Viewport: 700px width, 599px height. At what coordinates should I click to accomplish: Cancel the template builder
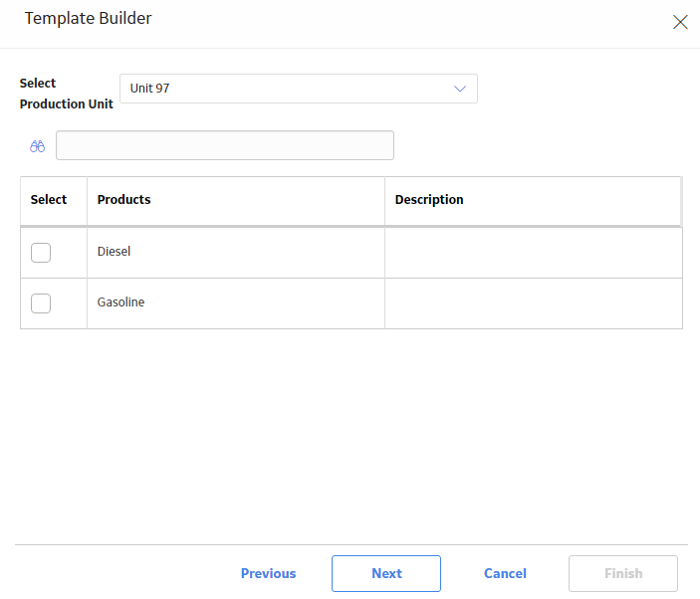pyautogui.click(x=505, y=573)
